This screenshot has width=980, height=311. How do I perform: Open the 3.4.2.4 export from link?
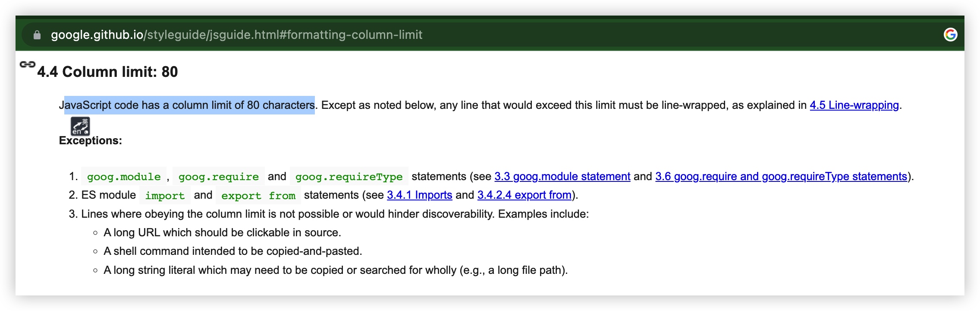525,195
